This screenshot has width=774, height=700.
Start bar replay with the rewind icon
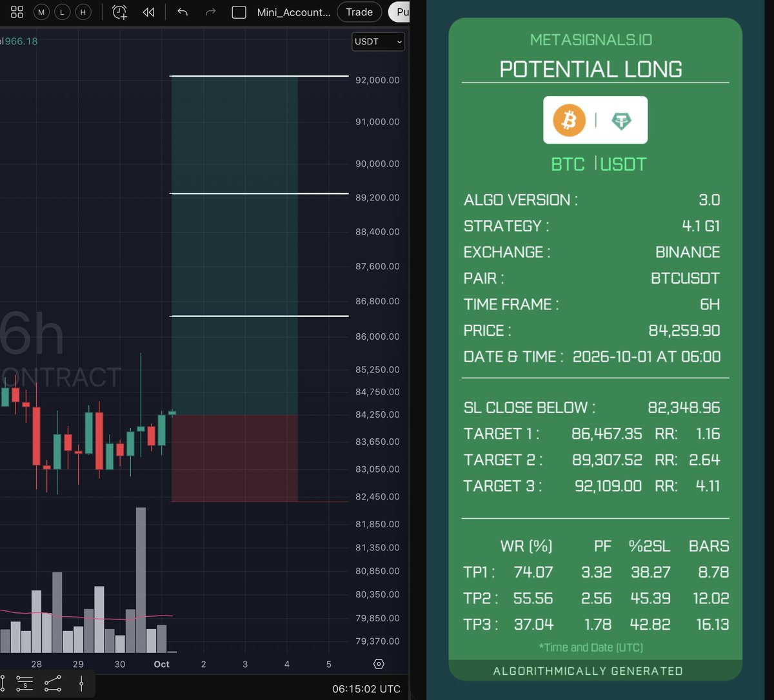[x=148, y=12]
